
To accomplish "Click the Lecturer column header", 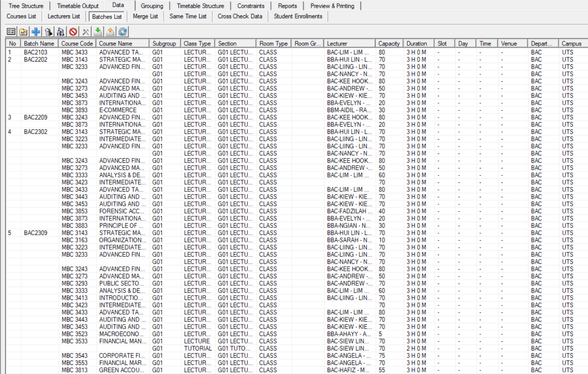I will pyautogui.click(x=349, y=43).
